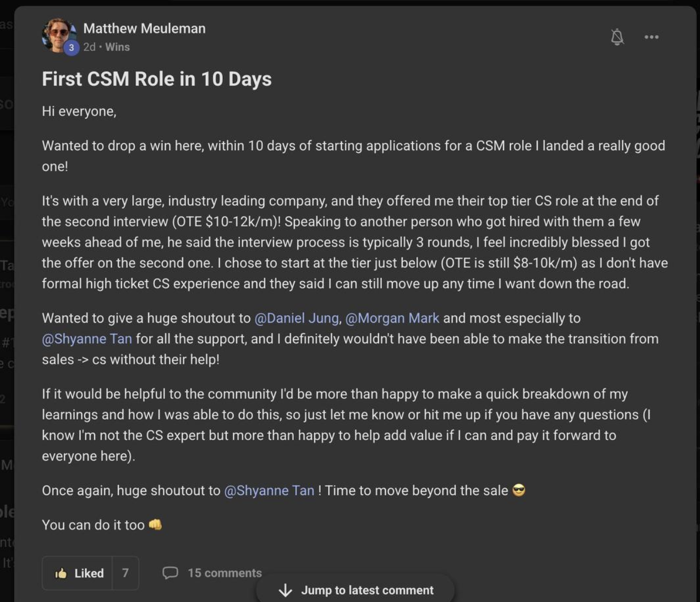Open Matthew Meuleman's profile name link
Image resolution: width=700 pixels, height=602 pixels.
click(144, 29)
